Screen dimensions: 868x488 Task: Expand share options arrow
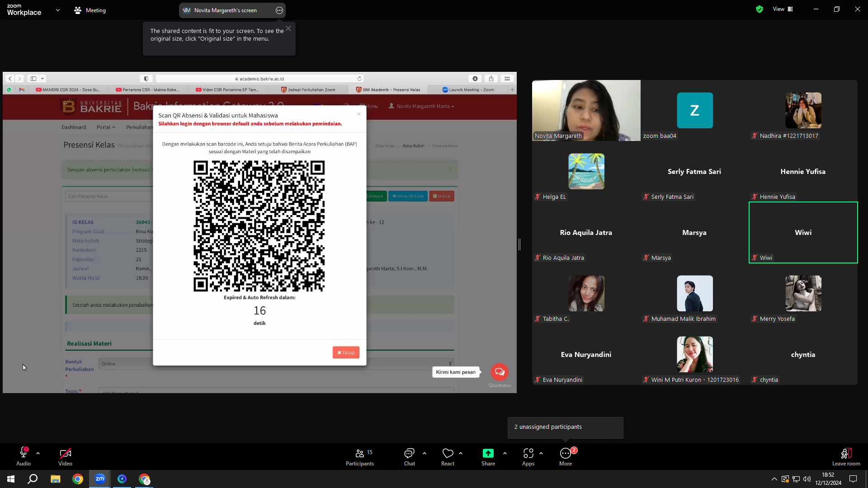(505, 453)
